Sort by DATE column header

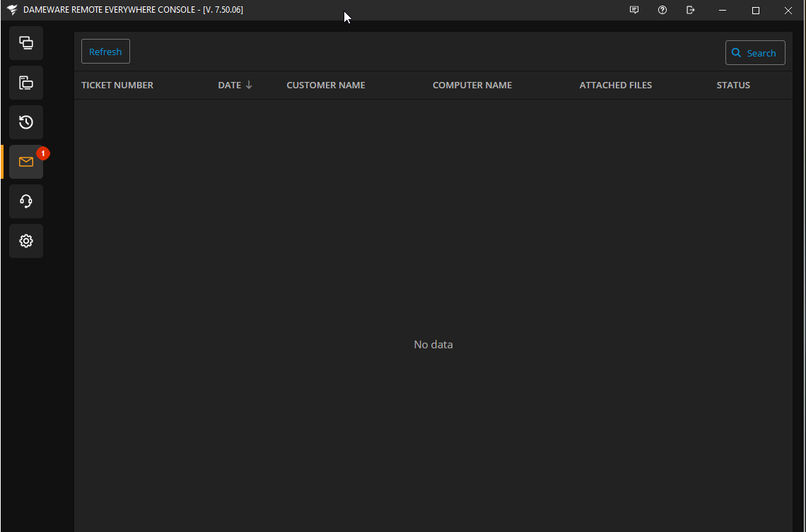[229, 85]
